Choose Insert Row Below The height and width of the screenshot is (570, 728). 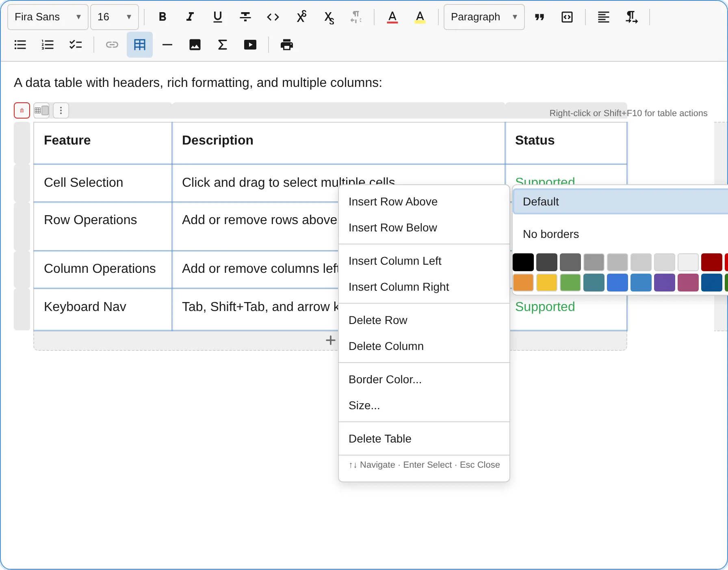(x=424, y=228)
